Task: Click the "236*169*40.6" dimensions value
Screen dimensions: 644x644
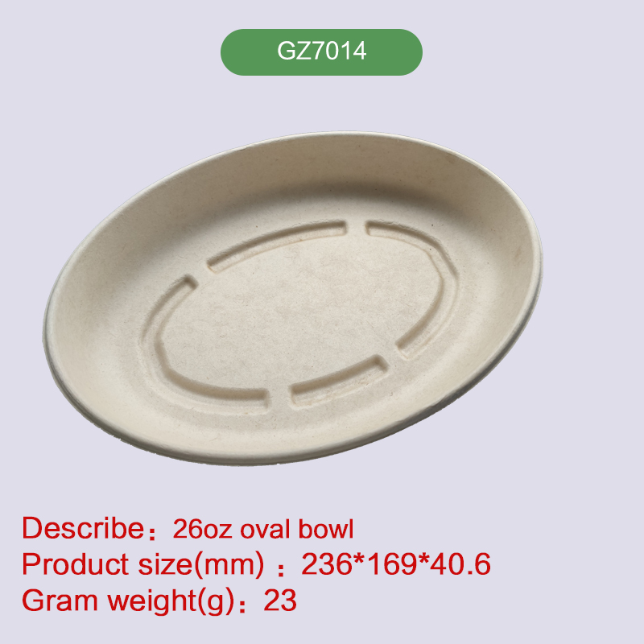Action: (x=396, y=564)
